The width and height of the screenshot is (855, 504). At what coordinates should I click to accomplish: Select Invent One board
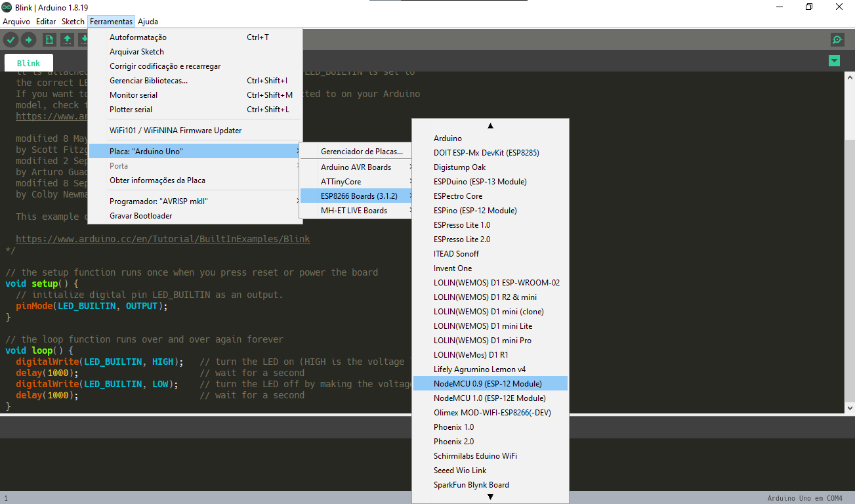click(490, 268)
